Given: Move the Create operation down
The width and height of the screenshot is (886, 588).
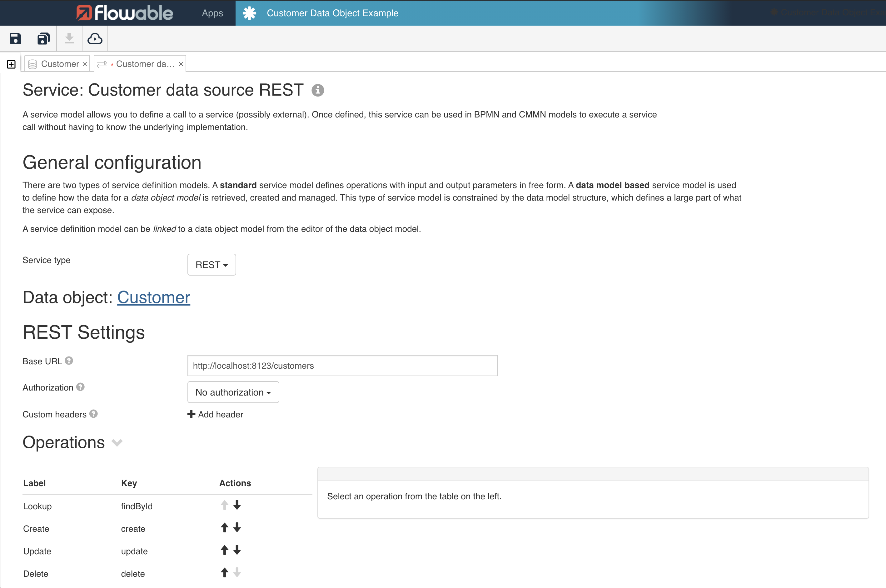Looking at the screenshot, I should click(237, 528).
